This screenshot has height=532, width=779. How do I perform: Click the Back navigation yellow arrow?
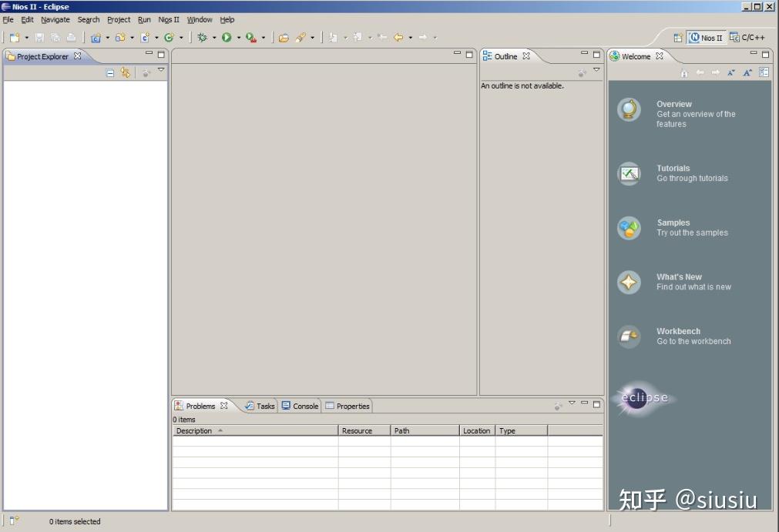398,37
